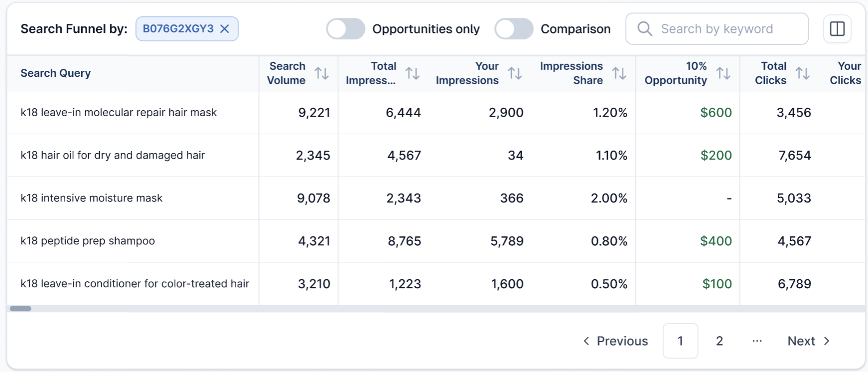
Task: Sort by Search Volume column
Action: point(322,73)
